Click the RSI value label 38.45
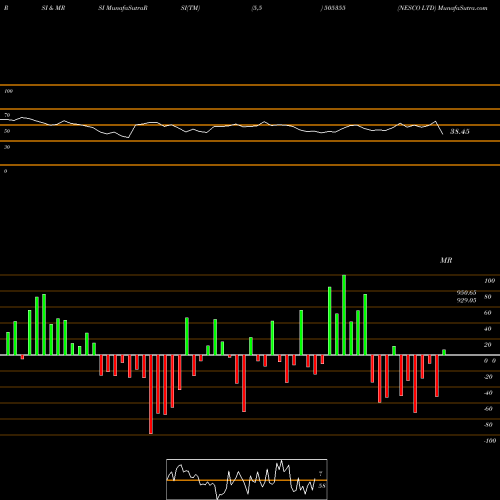The image size is (500, 500). click(x=460, y=132)
